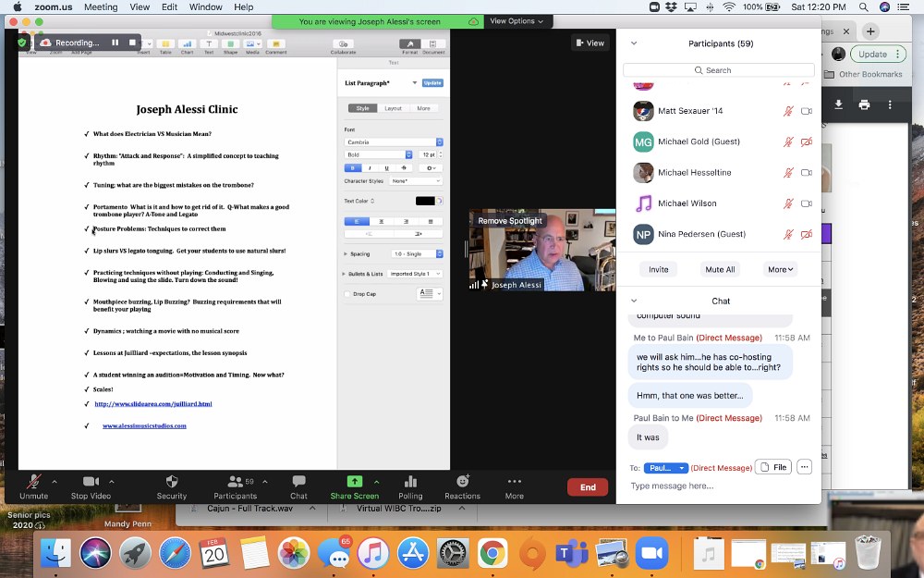Click the Mute All button

click(x=720, y=269)
